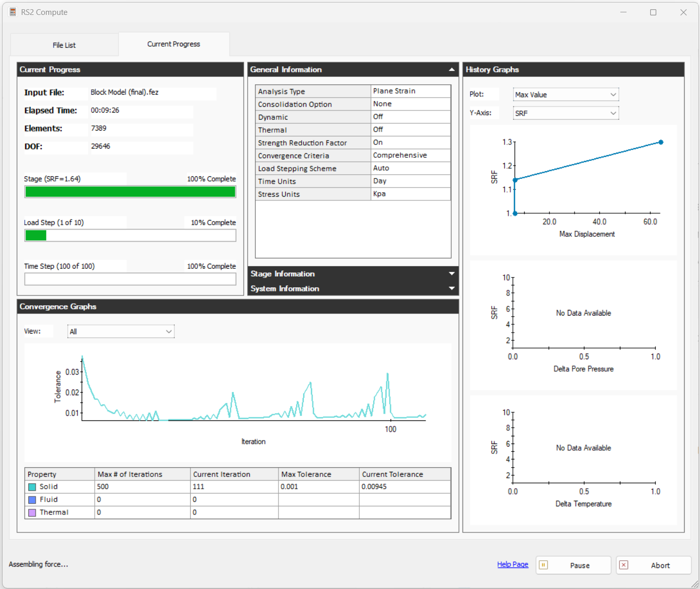
Task: Close the RS2 Compute window
Action: [684, 12]
